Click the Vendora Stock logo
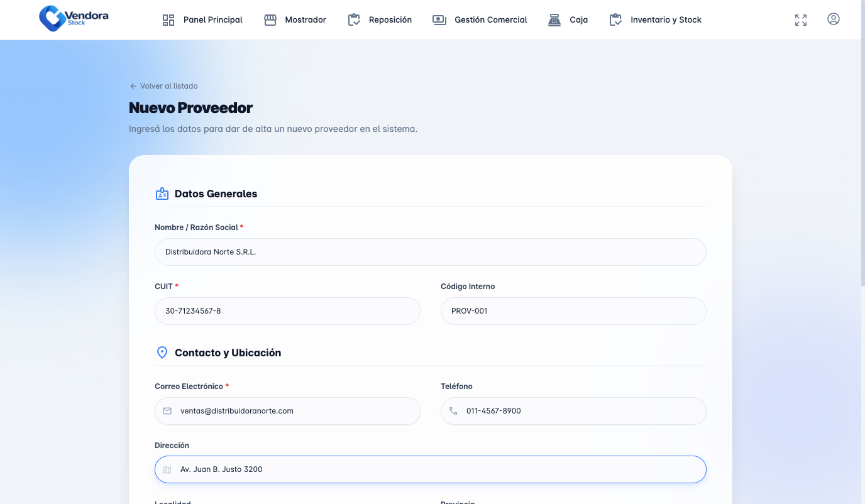The height and width of the screenshot is (504, 865). [74, 18]
